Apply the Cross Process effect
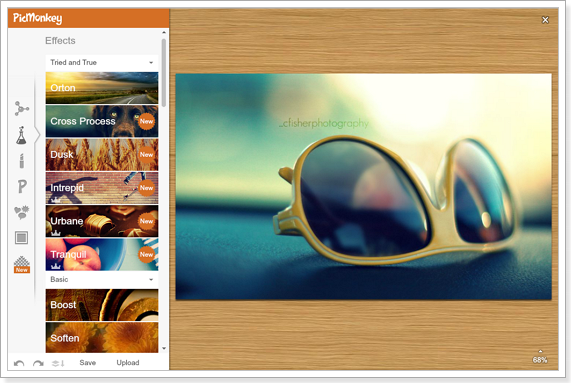Viewport: 571px width, 383px height. tap(102, 121)
